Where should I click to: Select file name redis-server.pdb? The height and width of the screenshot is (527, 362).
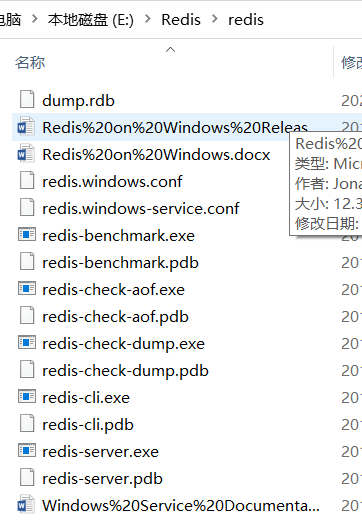pos(103,479)
